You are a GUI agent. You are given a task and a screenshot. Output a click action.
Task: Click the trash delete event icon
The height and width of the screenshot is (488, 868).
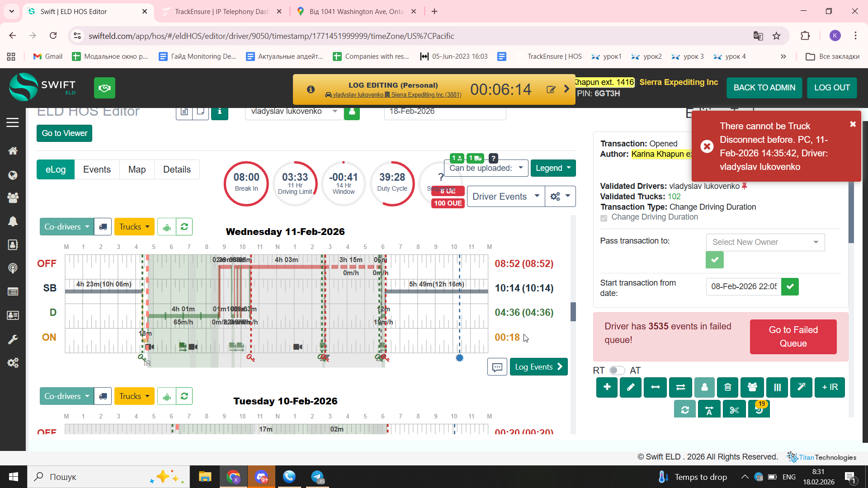click(x=727, y=387)
